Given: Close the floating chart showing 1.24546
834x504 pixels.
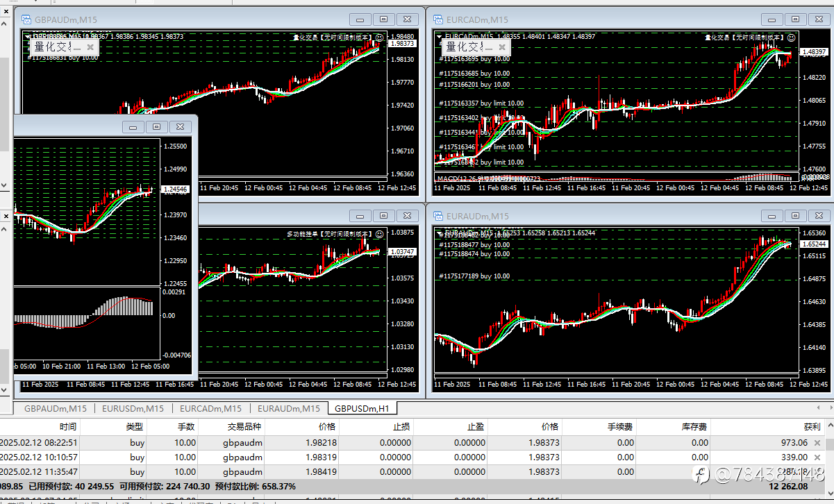Looking at the screenshot, I should (181, 126).
